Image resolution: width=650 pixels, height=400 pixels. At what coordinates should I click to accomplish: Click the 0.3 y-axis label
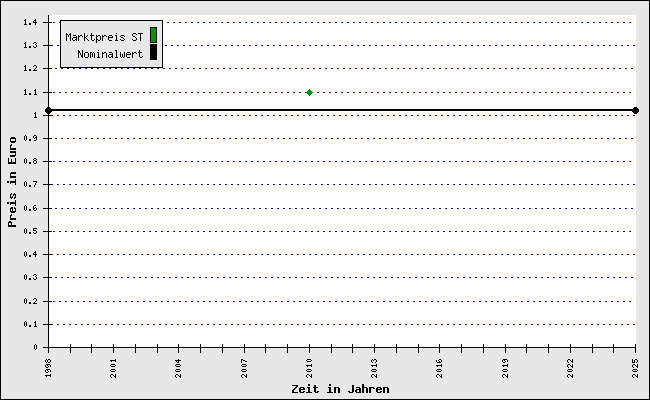pos(30,277)
